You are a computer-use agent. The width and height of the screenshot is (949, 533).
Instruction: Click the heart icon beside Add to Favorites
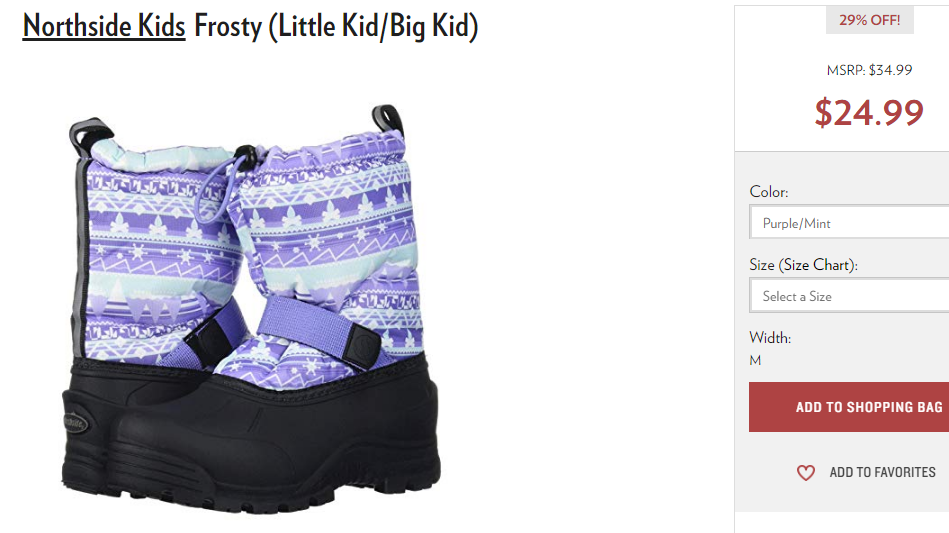806,473
